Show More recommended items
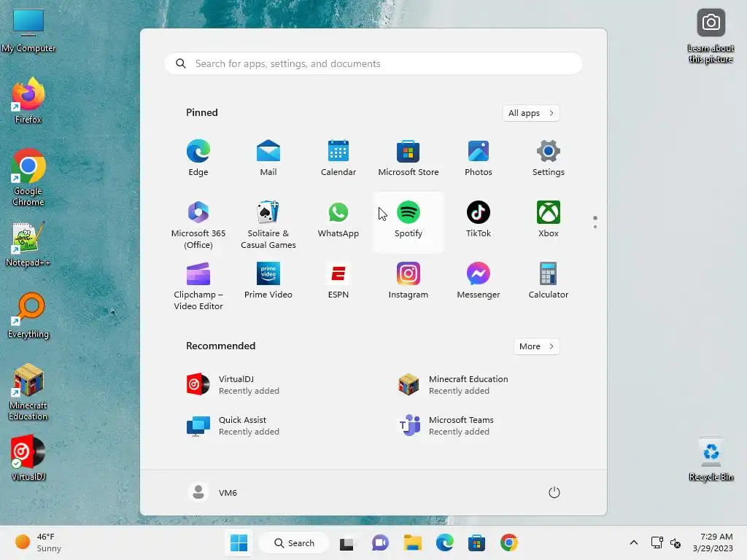Image resolution: width=747 pixels, height=560 pixels. [536, 346]
